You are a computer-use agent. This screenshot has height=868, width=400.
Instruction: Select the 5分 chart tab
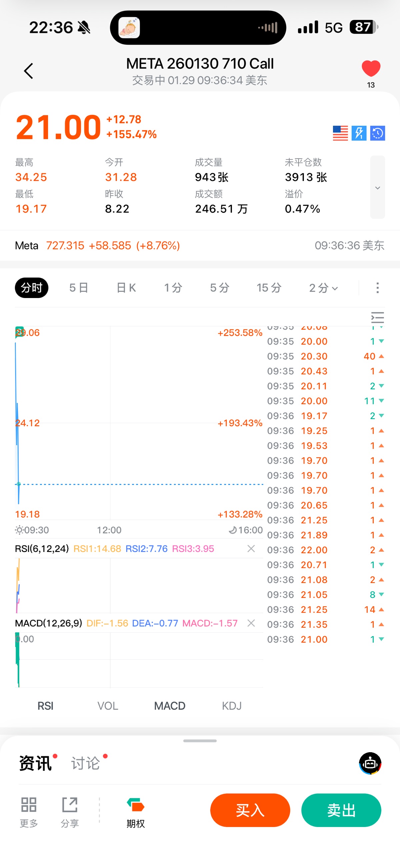(220, 288)
